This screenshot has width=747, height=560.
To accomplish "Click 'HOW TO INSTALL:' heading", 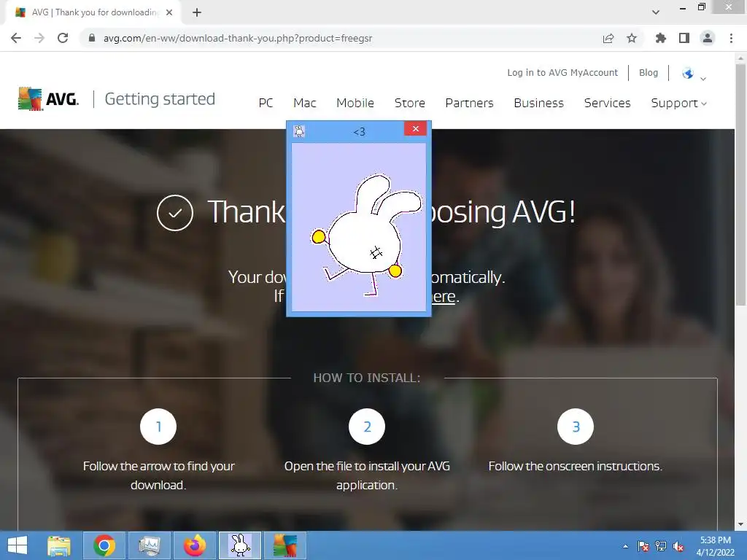I will pyautogui.click(x=367, y=378).
